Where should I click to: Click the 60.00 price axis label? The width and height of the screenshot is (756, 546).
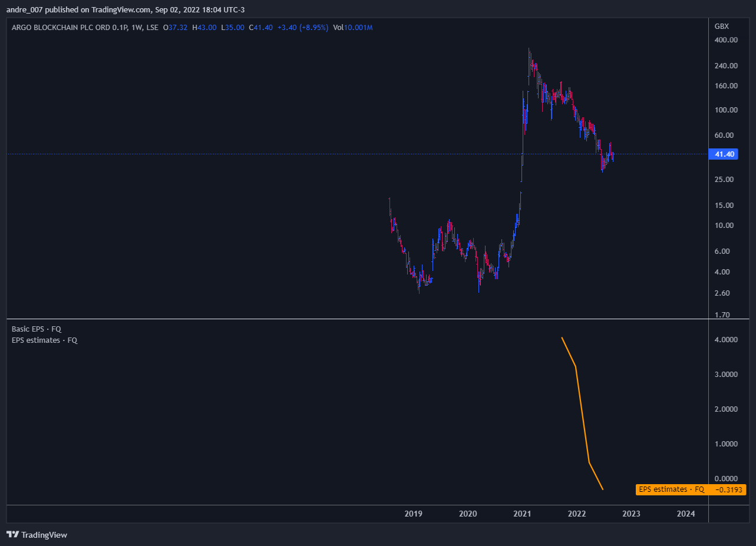724,135
